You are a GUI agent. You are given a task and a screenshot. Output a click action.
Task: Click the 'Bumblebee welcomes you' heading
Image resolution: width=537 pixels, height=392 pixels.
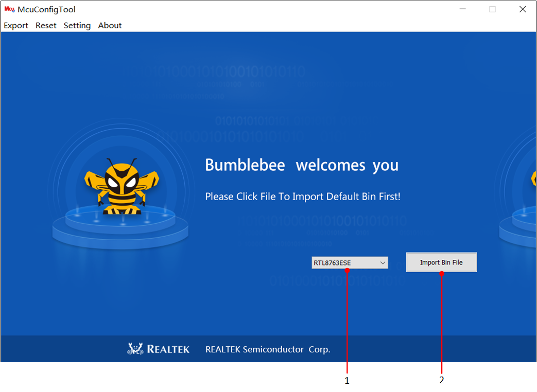(302, 165)
